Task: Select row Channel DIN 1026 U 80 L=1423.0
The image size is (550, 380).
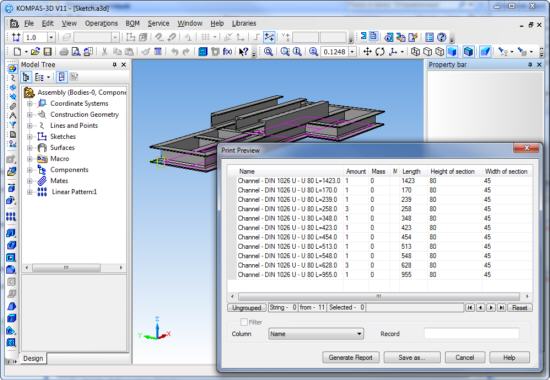Action: (x=379, y=181)
